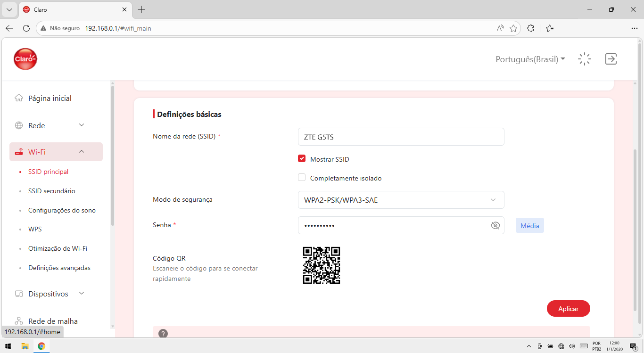Open File Explorer from the taskbar

point(25,346)
